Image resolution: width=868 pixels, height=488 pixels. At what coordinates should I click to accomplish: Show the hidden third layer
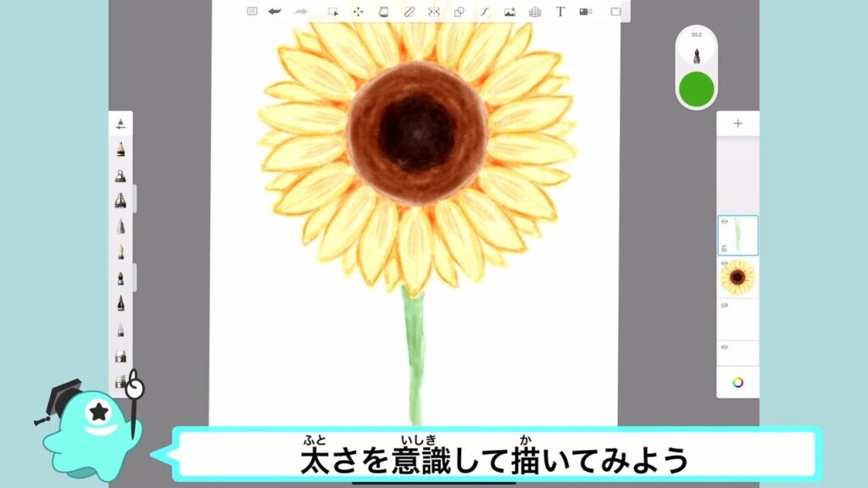click(x=724, y=305)
